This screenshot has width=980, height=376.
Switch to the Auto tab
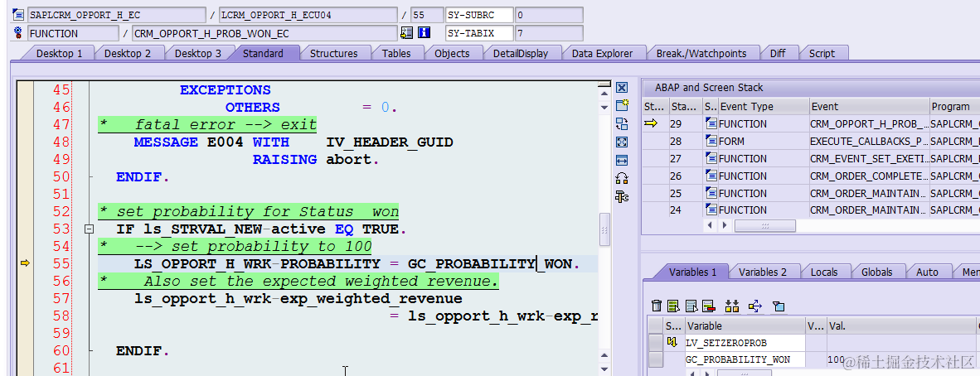coord(927,272)
